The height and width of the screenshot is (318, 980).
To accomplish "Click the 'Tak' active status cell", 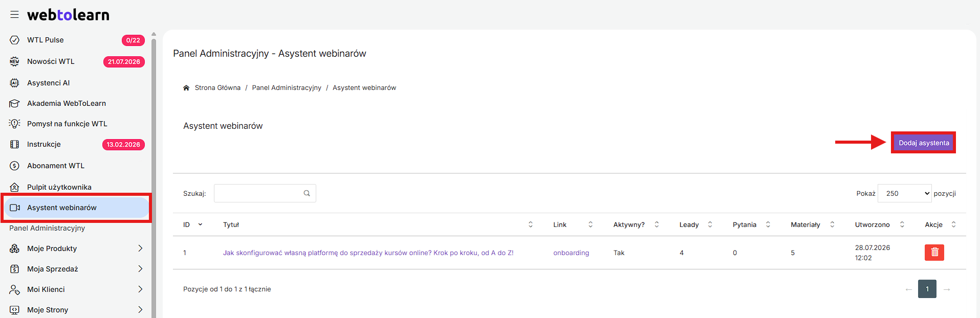I will coord(619,253).
